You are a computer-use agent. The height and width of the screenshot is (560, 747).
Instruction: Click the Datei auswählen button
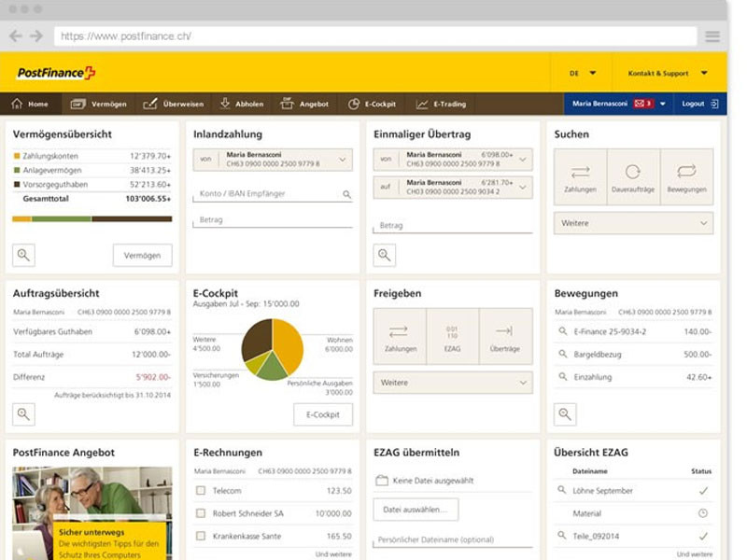[416, 510]
